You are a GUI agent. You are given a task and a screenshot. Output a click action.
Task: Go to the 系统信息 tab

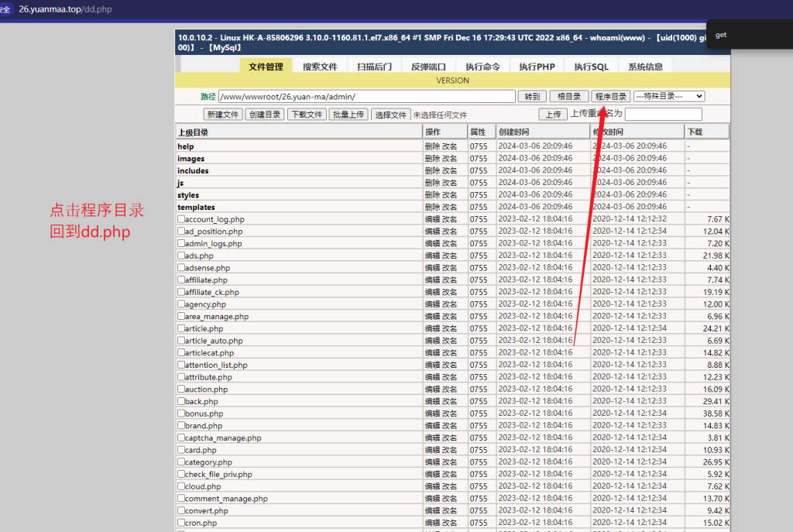click(645, 67)
